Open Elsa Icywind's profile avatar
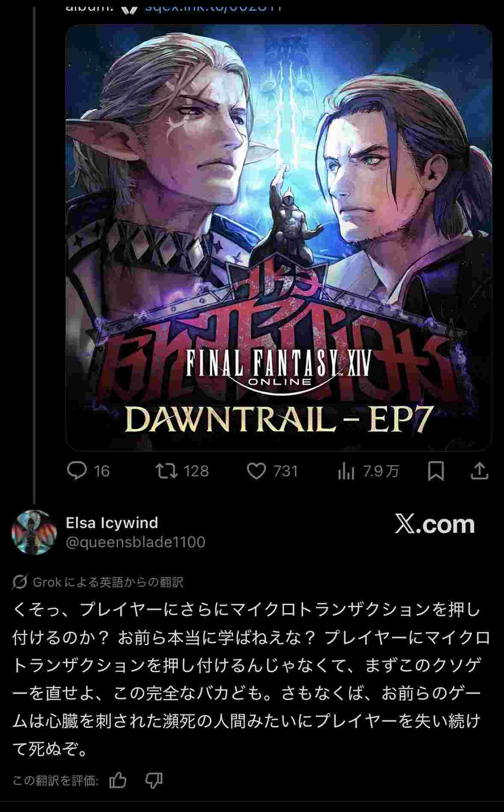 pos(34,532)
